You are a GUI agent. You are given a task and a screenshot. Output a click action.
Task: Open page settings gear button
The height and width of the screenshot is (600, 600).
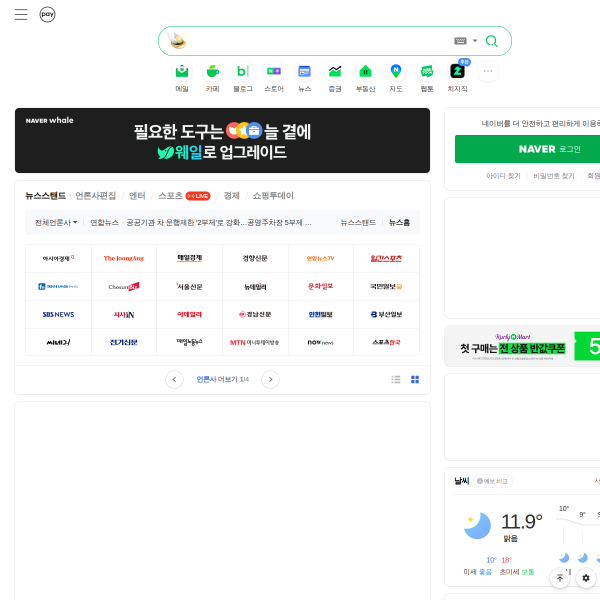(586, 578)
